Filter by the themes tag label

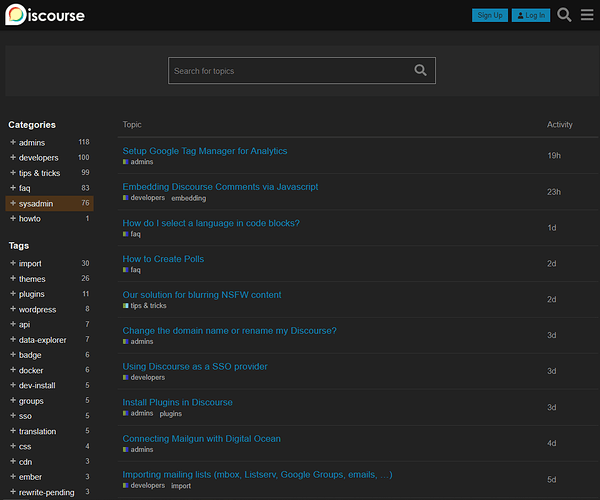[x=32, y=279]
